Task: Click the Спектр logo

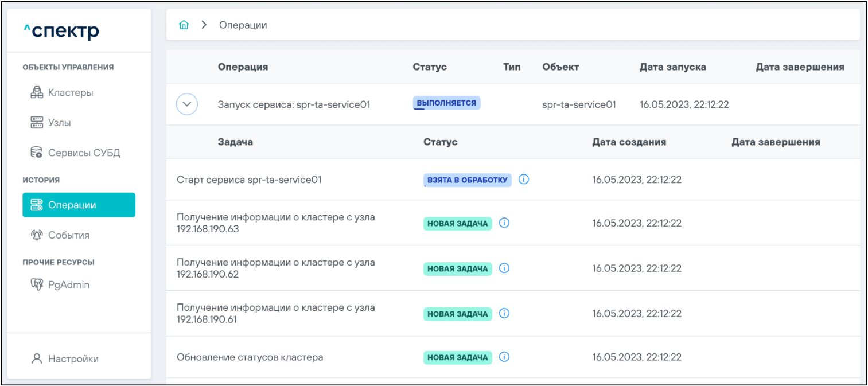Action: [x=61, y=32]
